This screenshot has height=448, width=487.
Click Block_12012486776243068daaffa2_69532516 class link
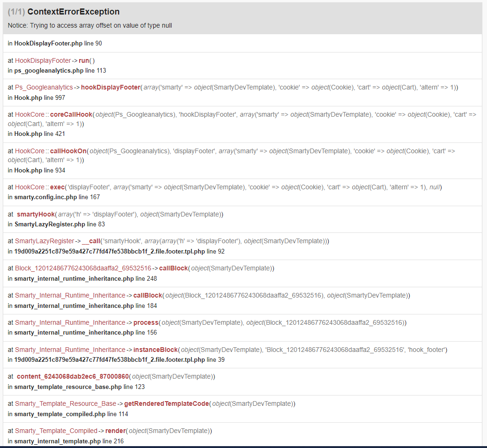(x=83, y=269)
